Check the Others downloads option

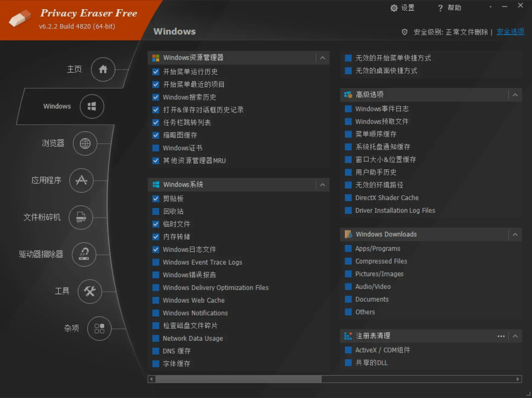(348, 312)
